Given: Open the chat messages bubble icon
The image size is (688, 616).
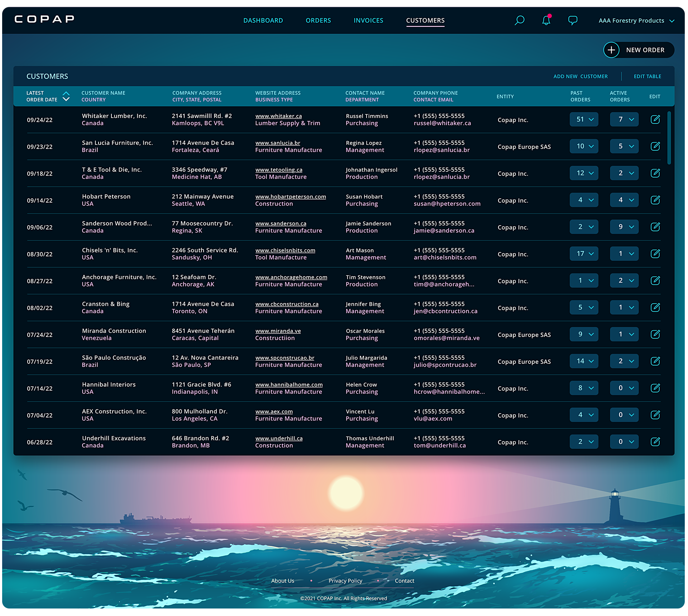Looking at the screenshot, I should [x=573, y=20].
